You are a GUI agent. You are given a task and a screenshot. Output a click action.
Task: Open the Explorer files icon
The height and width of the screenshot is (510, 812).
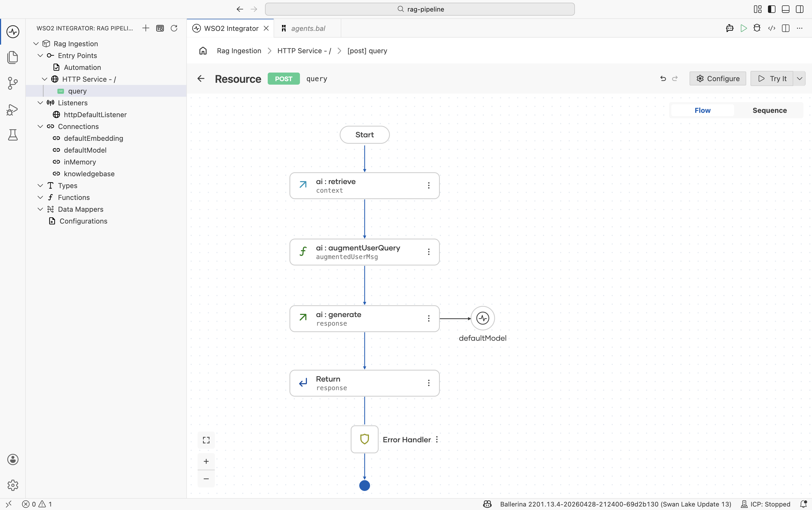[13, 57]
